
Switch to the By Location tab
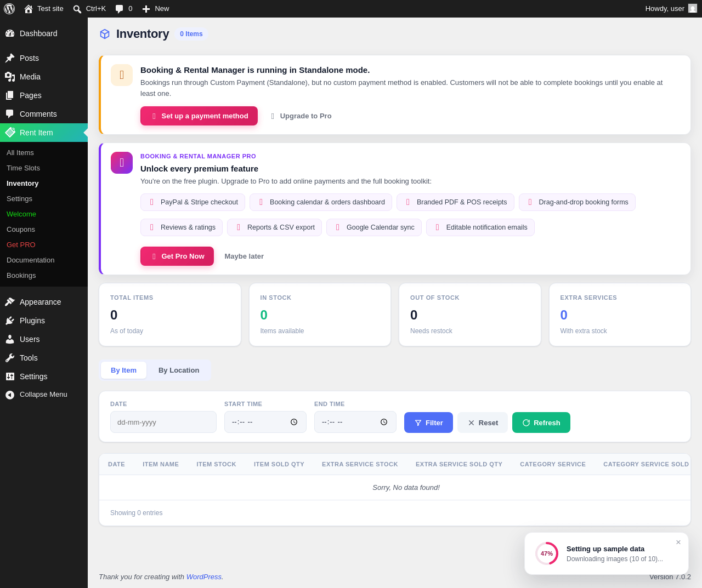[179, 370]
